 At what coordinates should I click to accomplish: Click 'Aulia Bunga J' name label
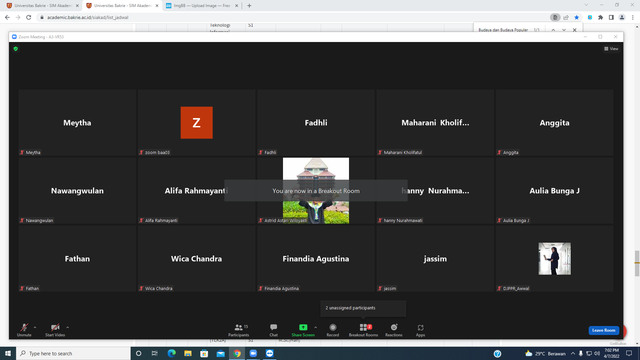pos(554,191)
